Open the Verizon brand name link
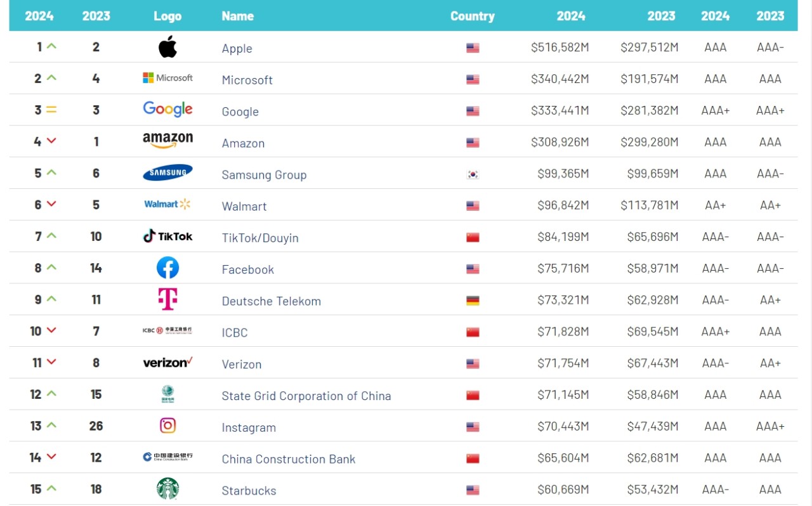 [241, 365]
